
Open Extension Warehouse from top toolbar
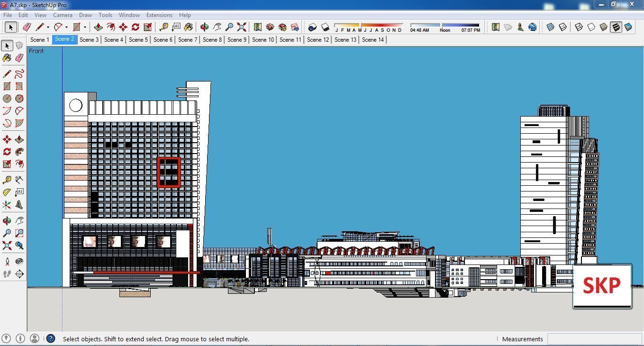(x=282, y=27)
